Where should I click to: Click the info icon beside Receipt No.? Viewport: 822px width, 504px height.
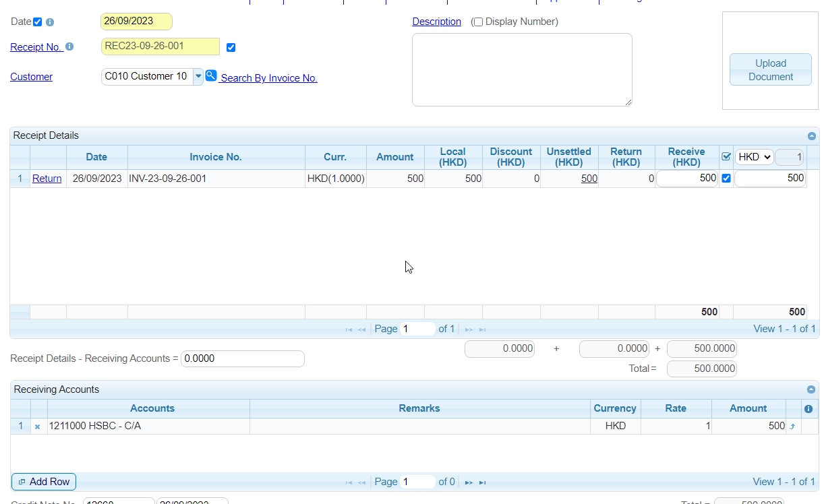pos(69,47)
